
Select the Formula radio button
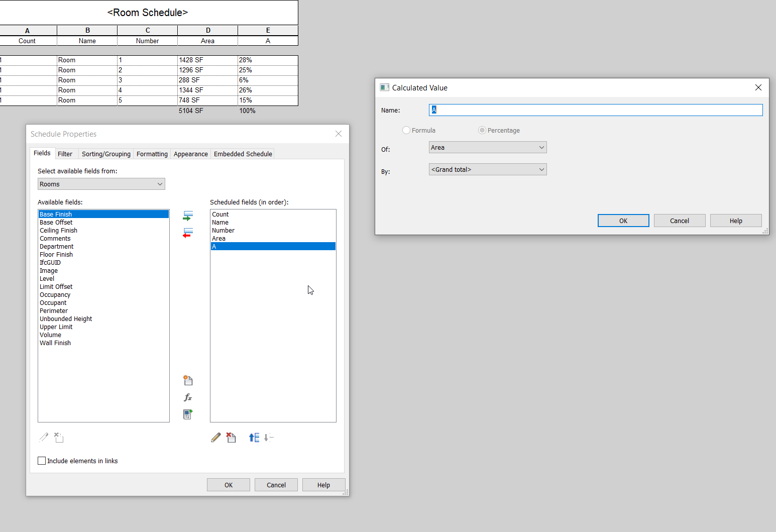406,130
